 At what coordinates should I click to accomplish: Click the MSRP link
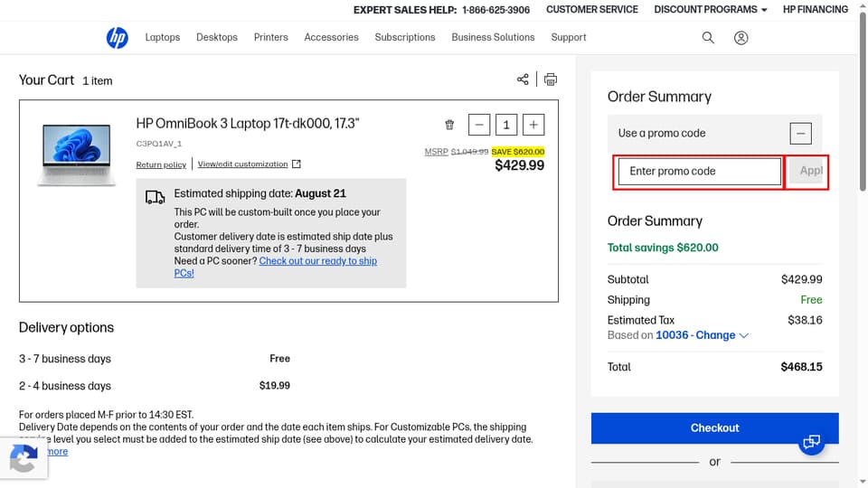point(436,152)
